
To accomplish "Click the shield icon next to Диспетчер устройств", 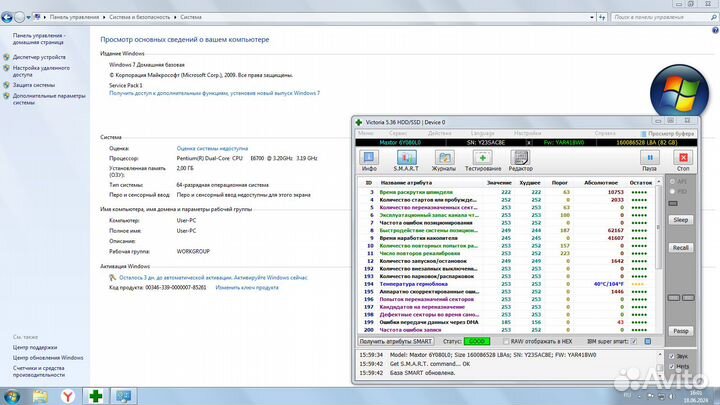I will tap(6, 57).
